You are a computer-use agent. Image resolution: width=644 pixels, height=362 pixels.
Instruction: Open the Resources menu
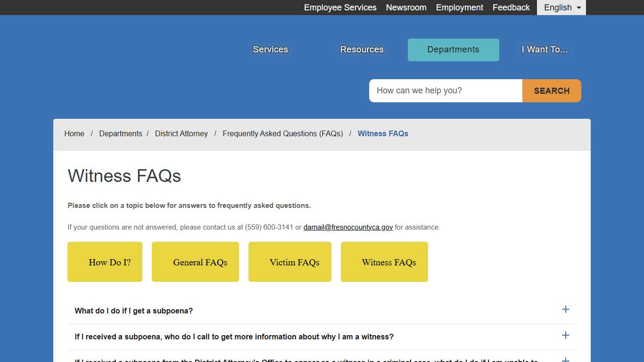pos(362,49)
